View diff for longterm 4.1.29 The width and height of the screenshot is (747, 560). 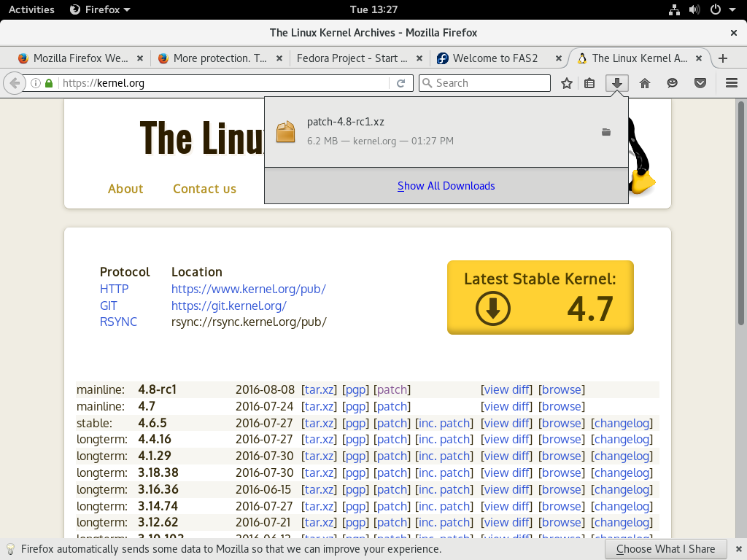(506, 456)
